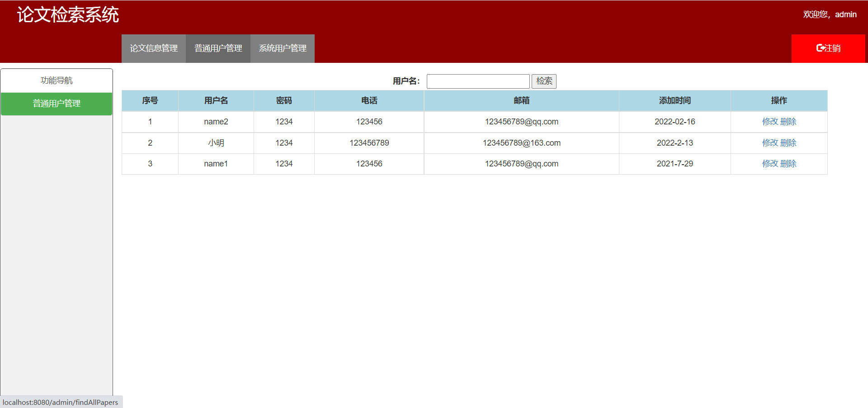Click 删除 for user name1

[788, 164]
